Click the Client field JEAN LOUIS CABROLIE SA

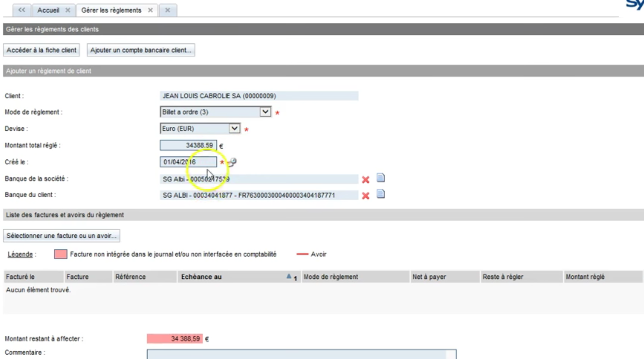[259, 96]
